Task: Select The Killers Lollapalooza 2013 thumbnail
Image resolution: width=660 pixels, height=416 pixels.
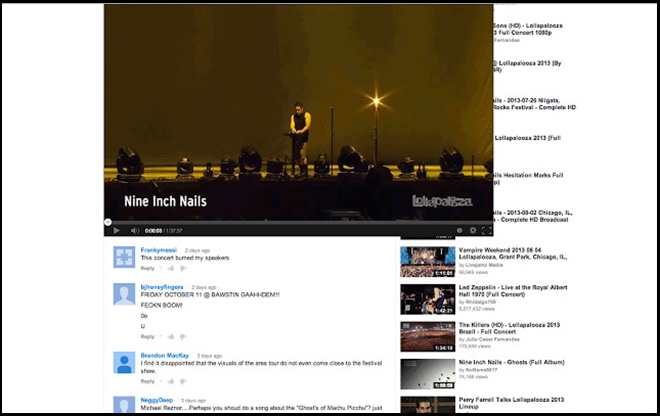Action: [x=427, y=336]
